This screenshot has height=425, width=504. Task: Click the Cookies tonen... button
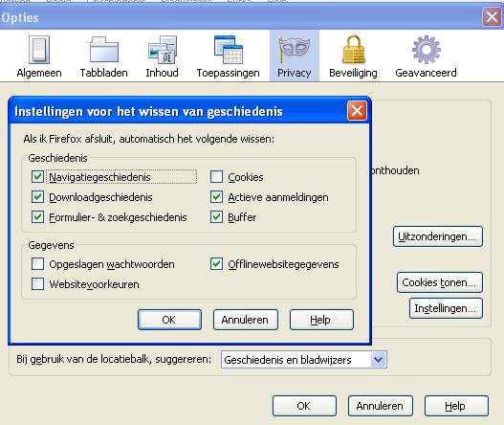click(x=440, y=282)
